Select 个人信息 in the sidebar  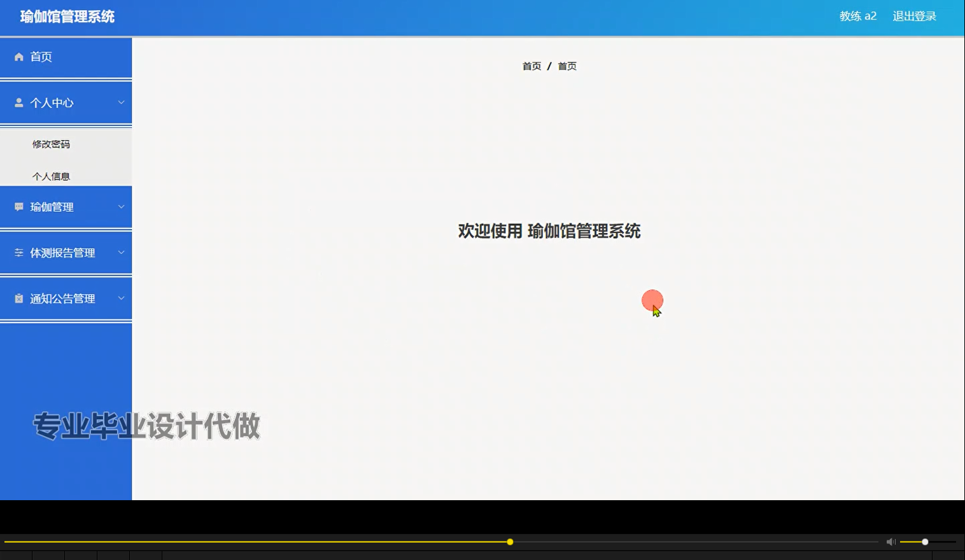click(51, 176)
